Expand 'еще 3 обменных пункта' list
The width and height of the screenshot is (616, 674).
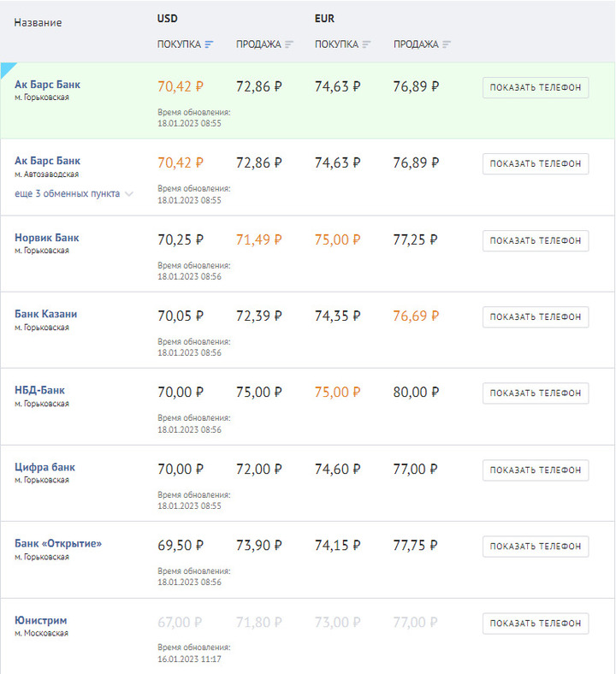click(x=67, y=193)
